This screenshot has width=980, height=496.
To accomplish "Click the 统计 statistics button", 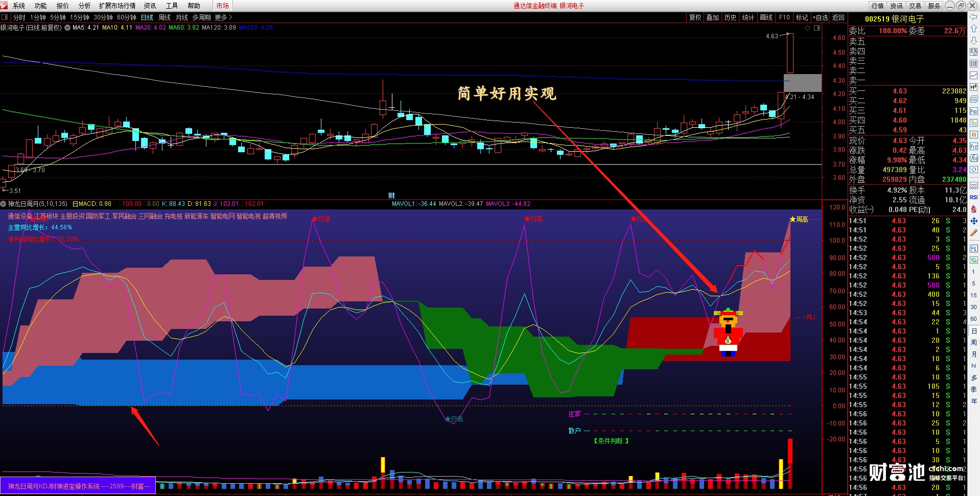I will pyautogui.click(x=748, y=17).
